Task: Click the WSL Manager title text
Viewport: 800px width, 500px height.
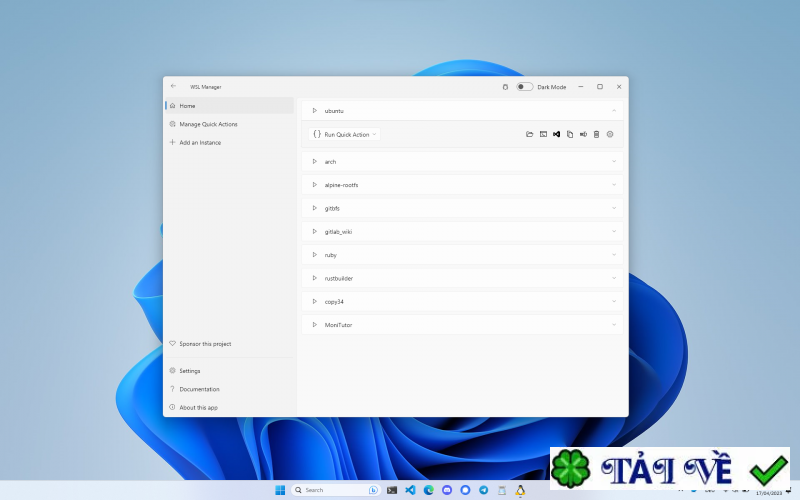Action: pos(206,87)
